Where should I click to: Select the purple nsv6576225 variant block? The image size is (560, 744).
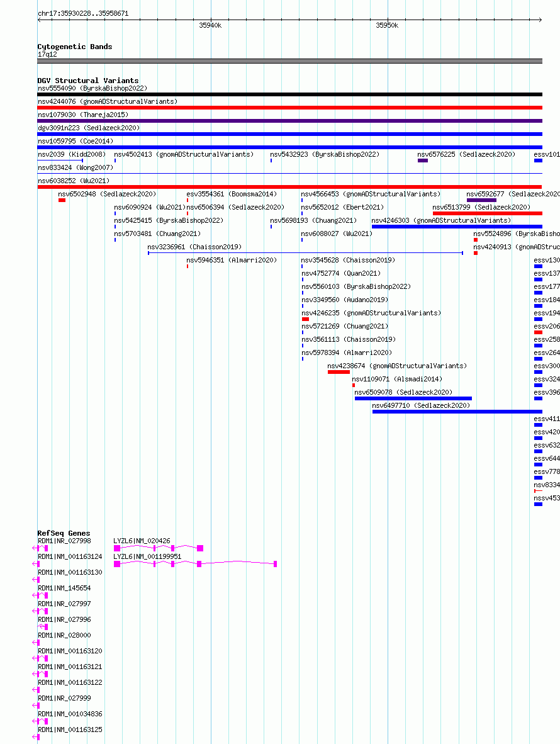pos(423,161)
